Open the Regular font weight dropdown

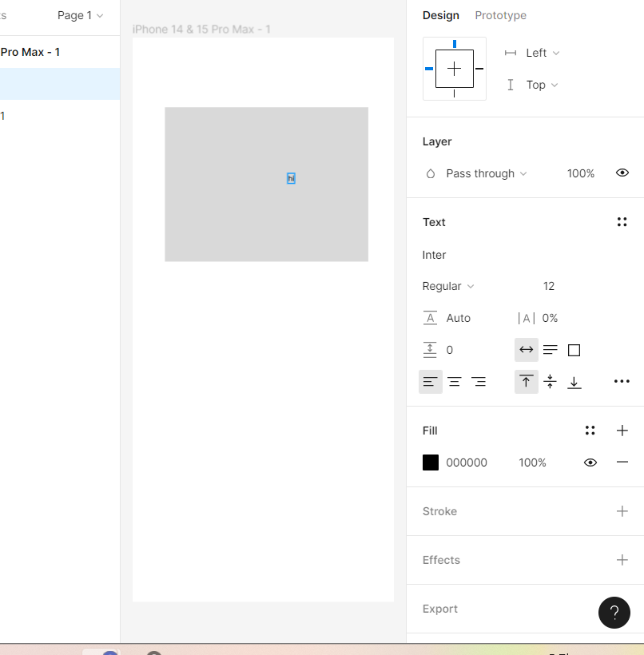pos(448,286)
